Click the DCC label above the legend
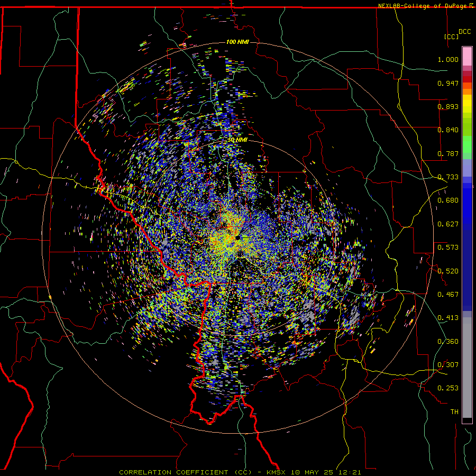 click(x=464, y=32)
